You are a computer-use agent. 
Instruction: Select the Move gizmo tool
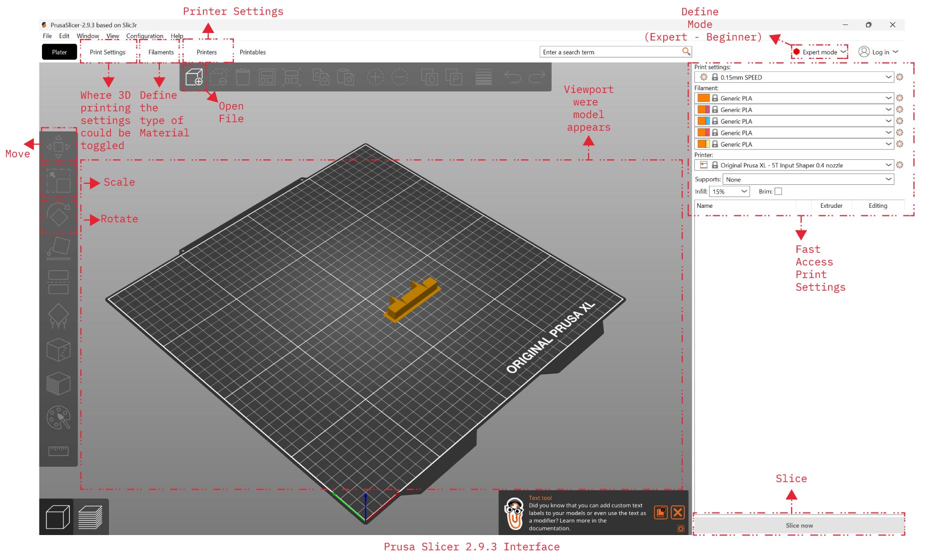point(58,147)
